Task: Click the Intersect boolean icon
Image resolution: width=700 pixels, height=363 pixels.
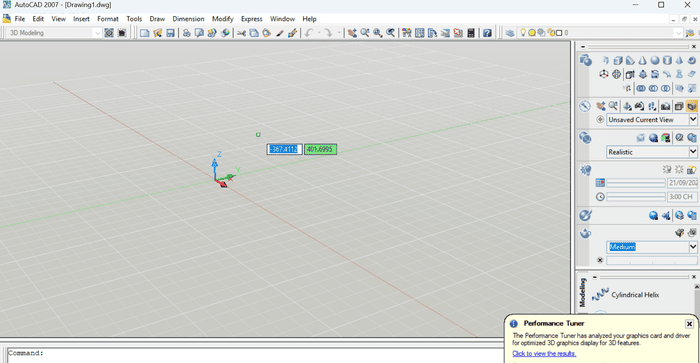Action: pos(666,88)
